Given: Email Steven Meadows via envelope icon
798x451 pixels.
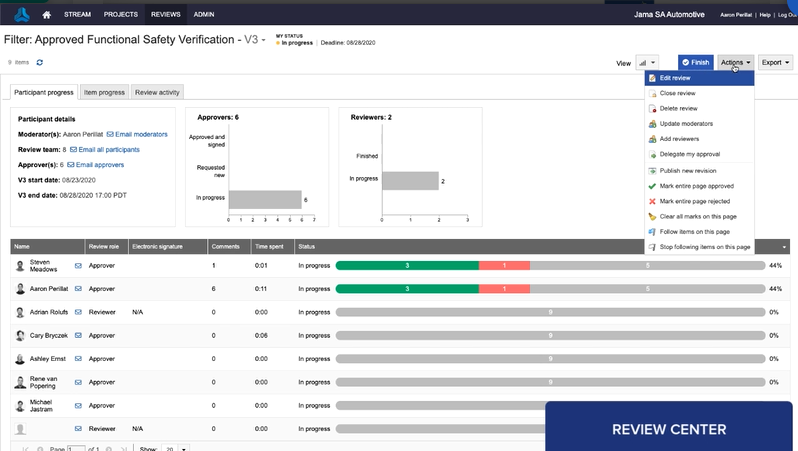Looking at the screenshot, I should (x=78, y=266).
